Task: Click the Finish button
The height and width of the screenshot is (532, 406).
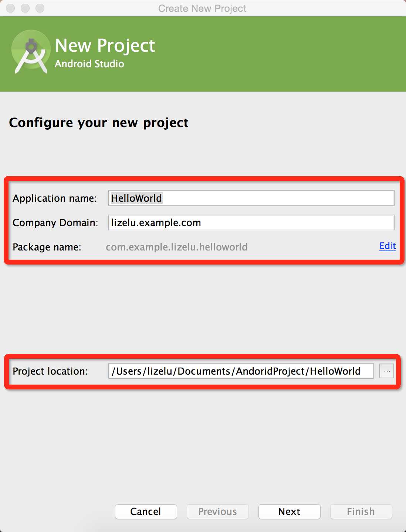Action: (361, 512)
